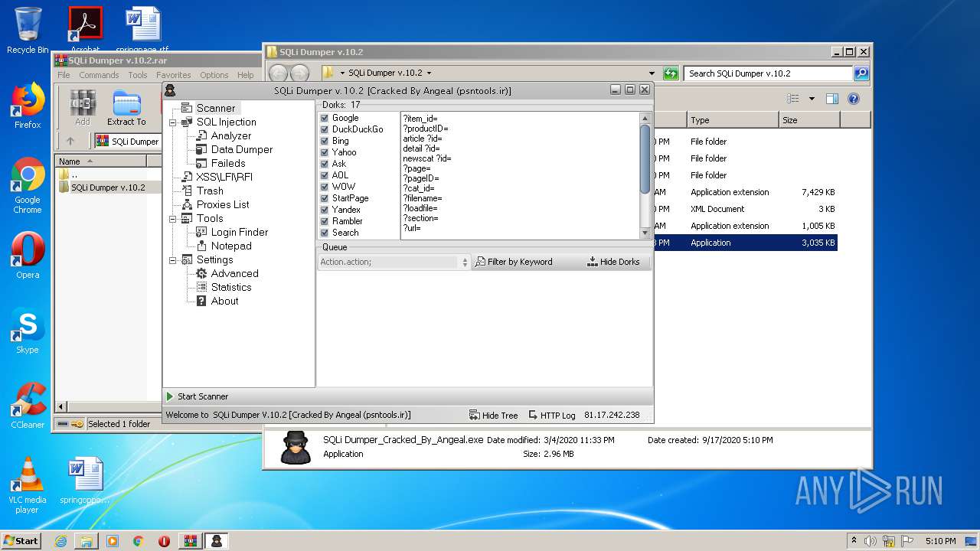This screenshot has width=980, height=551.
Task: Open the About page
Action: point(225,301)
